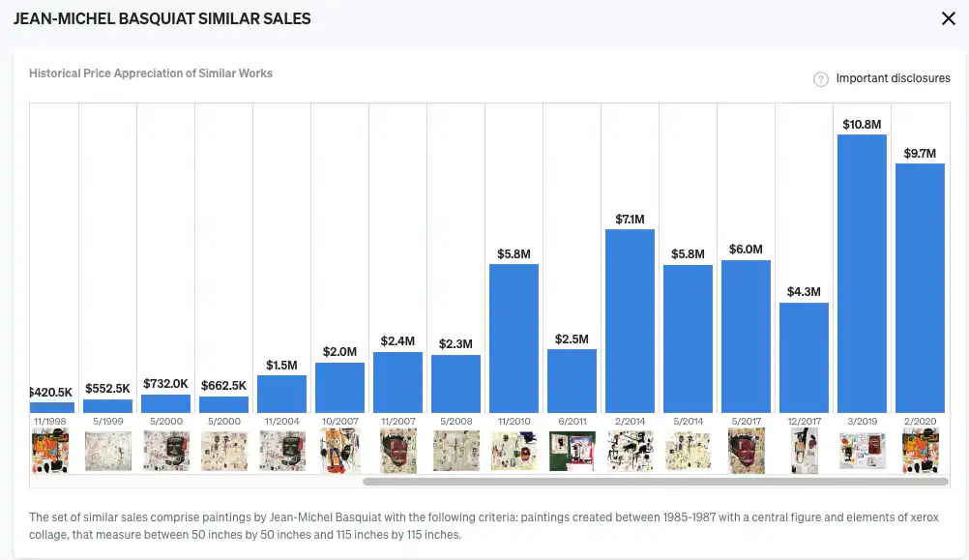Select the $4.3M bar for 12/2017
The height and width of the screenshot is (560, 969).
click(x=804, y=358)
